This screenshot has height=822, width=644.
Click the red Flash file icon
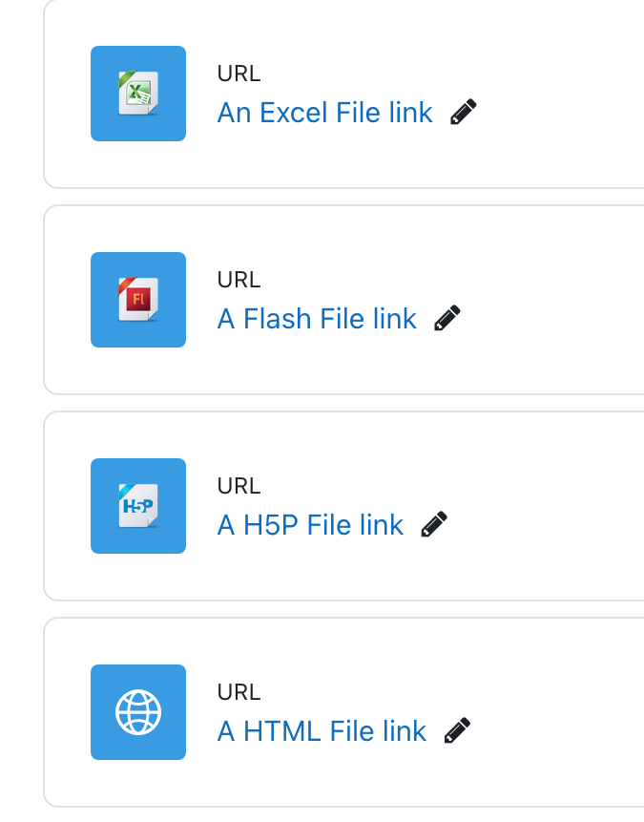(138, 300)
